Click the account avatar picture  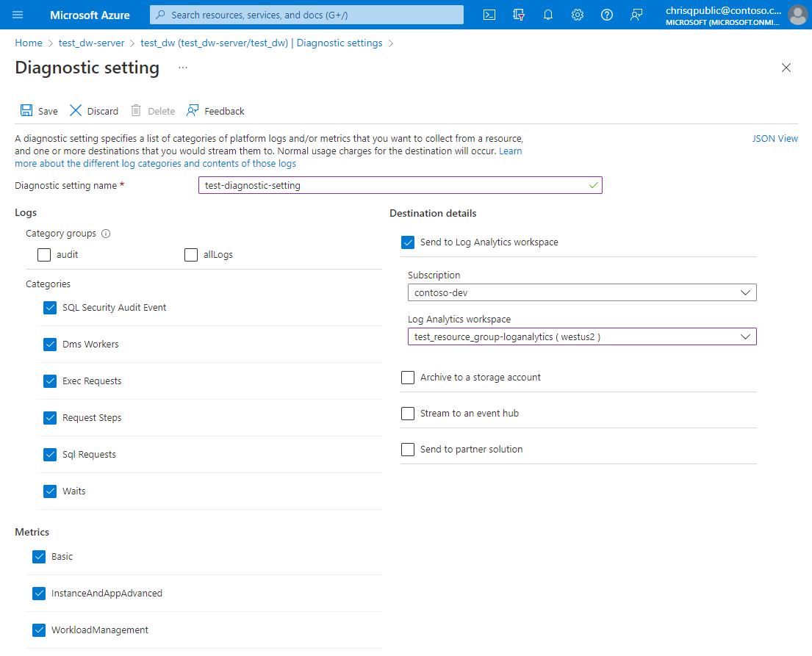coord(798,14)
